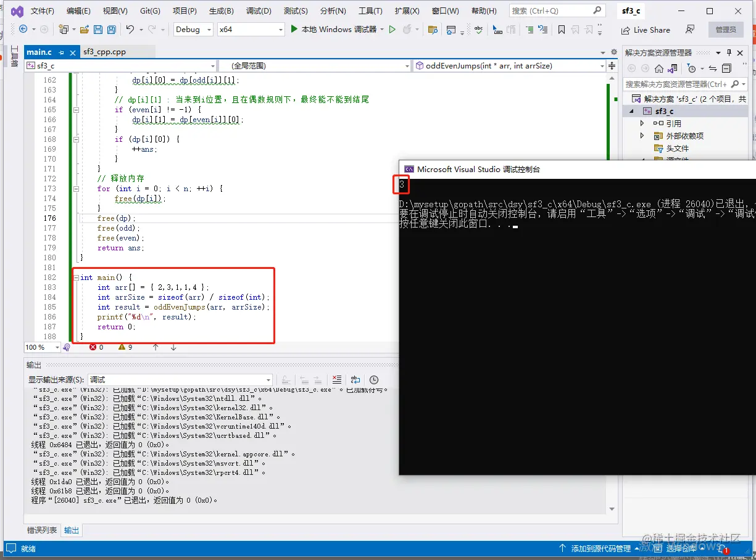Switch to the 错误列表 tab
Image resolution: width=756 pixels, height=560 pixels.
(42, 530)
